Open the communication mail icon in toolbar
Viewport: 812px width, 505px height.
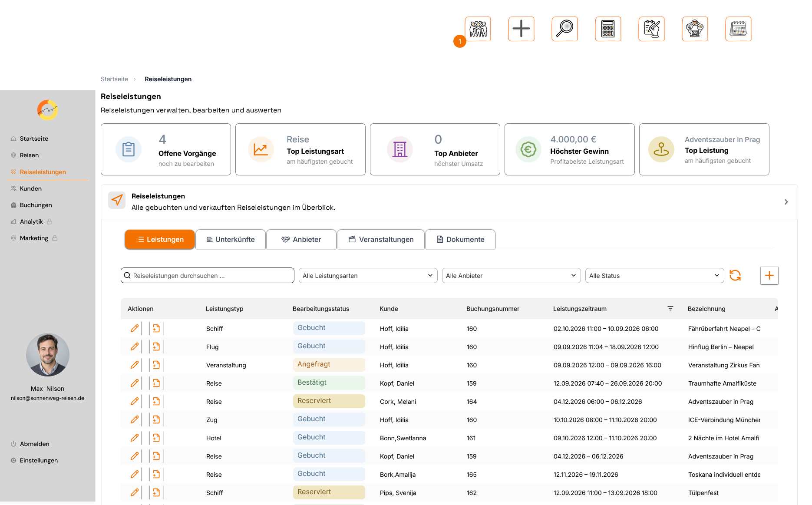pyautogui.click(x=695, y=29)
